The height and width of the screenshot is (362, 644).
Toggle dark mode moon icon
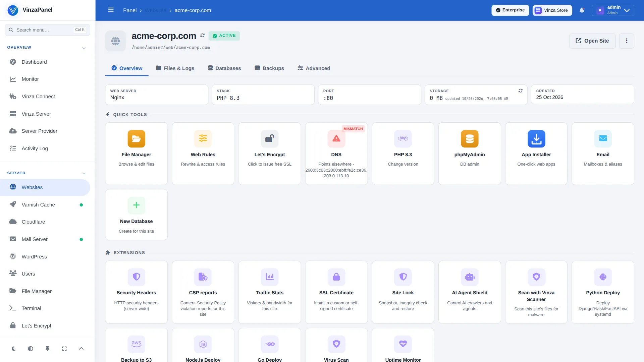click(14, 349)
